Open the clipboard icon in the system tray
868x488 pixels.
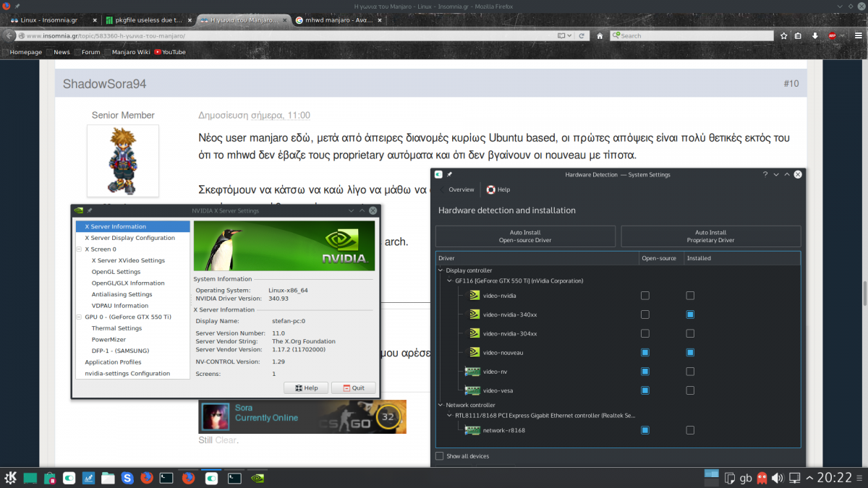(x=729, y=478)
